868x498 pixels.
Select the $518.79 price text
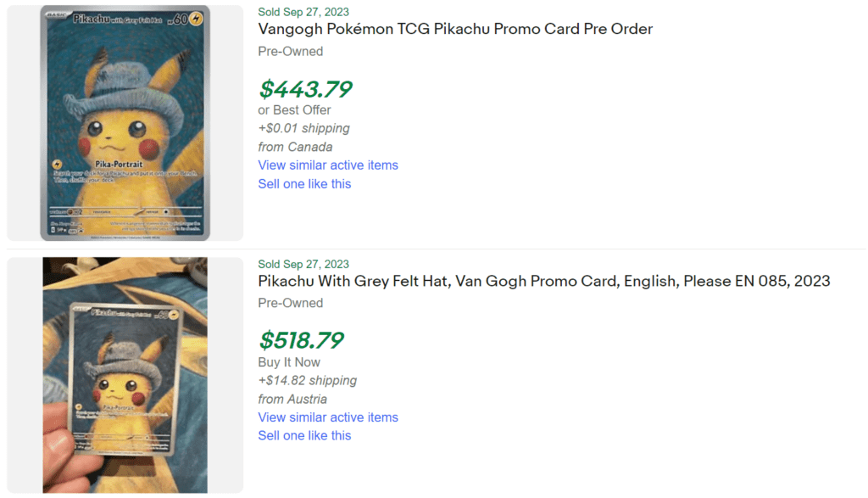[x=301, y=341]
